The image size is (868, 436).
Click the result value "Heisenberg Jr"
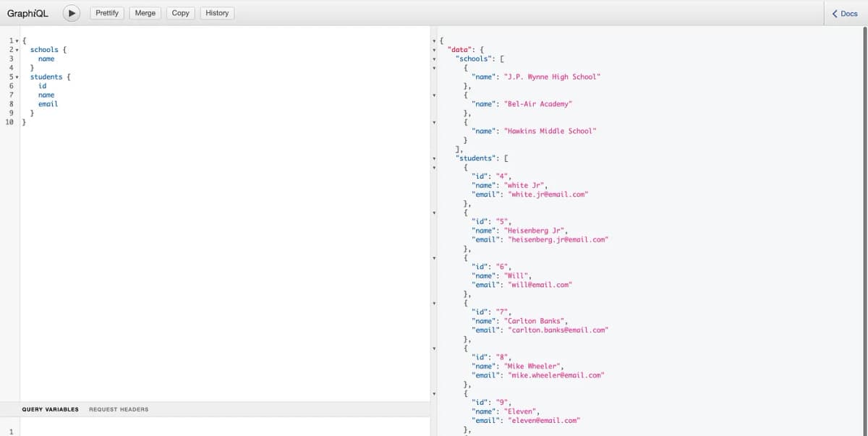coord(535,231)
